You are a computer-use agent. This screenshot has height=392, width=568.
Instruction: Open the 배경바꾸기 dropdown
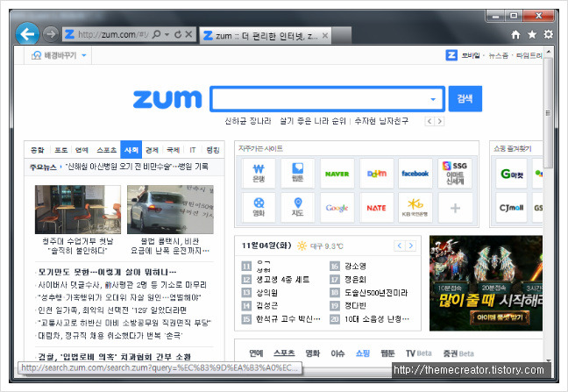[x=59, y=55]
